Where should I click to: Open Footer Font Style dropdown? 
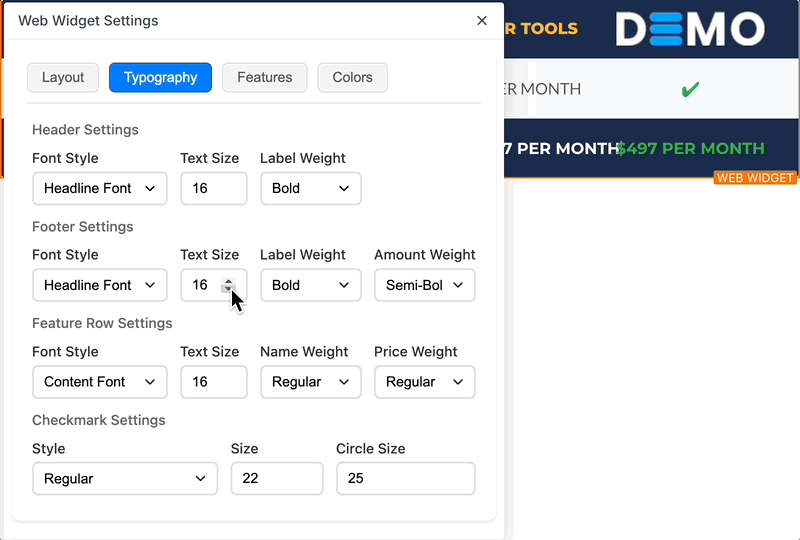tap(100, 285)
